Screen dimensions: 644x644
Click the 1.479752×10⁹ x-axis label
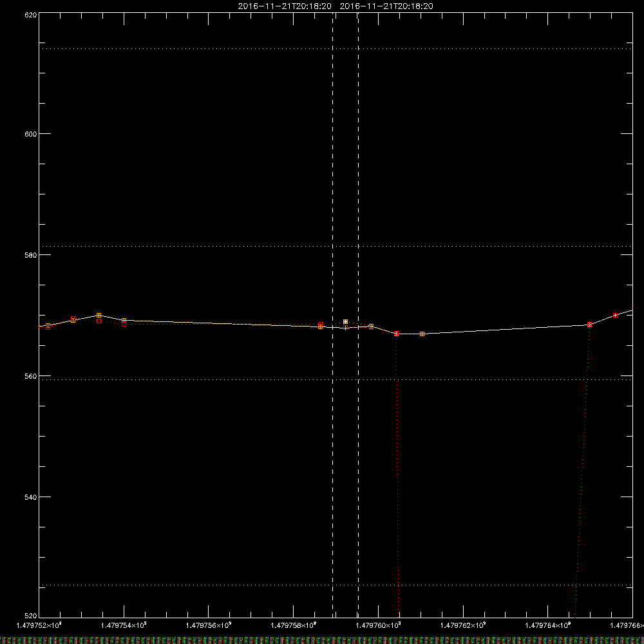point(39,625)
